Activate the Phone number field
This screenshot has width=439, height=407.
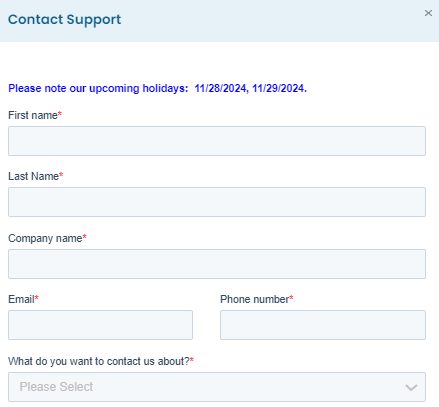point(323,325)
